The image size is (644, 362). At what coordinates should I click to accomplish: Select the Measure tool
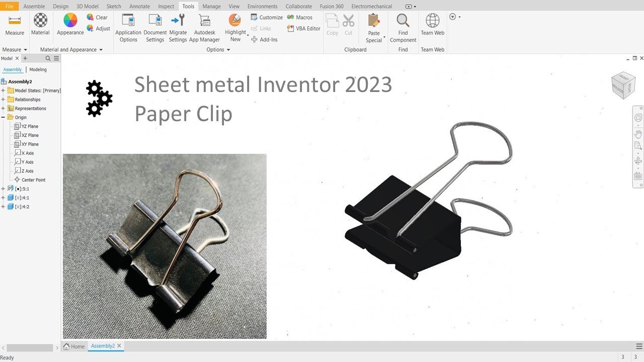tap(15, 24)
